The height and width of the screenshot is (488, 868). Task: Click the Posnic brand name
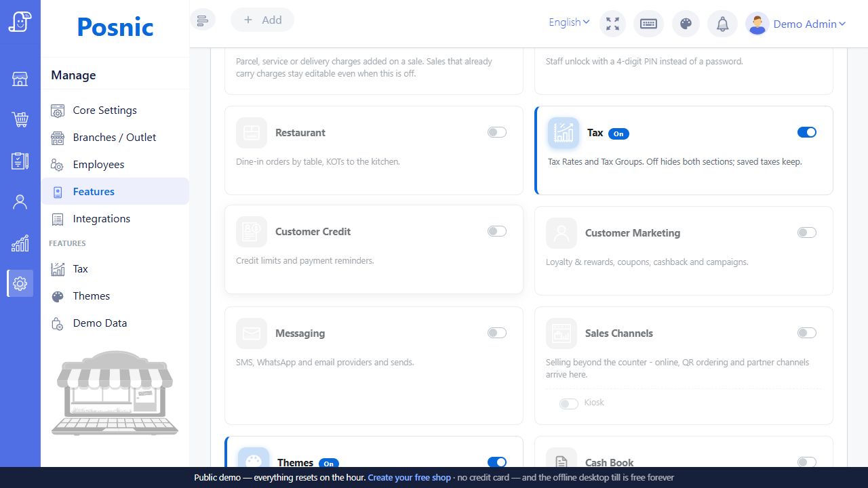115,27
